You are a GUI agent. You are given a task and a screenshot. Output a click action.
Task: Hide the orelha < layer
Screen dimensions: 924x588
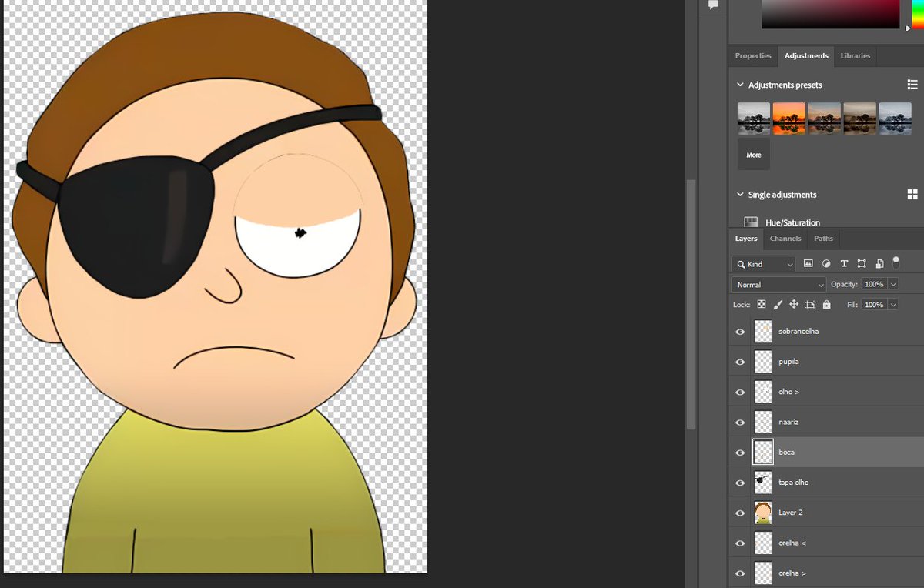[x=740, y=543]
